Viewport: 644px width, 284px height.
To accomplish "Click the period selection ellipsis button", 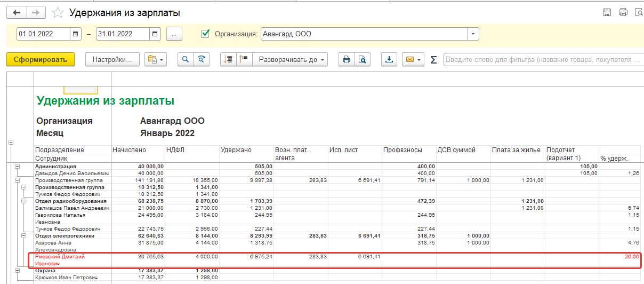I will coord(174,34).
